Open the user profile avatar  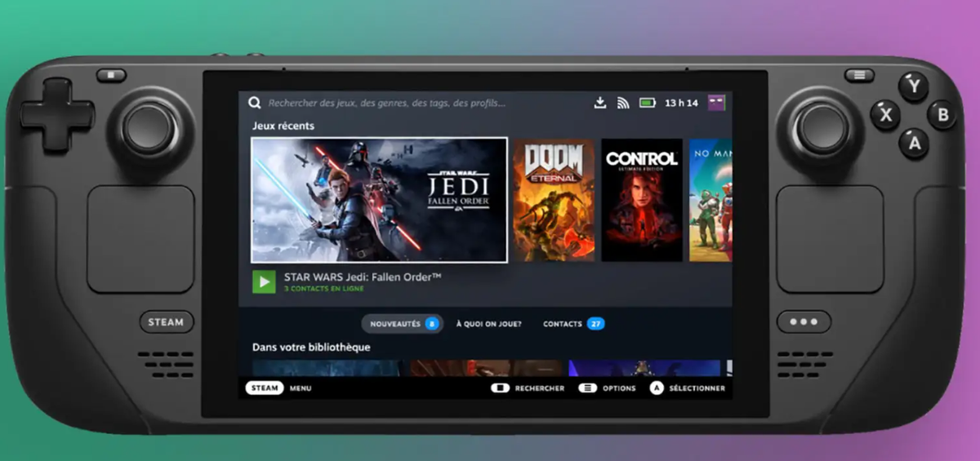pyautogui.click(x=716, y=103)
